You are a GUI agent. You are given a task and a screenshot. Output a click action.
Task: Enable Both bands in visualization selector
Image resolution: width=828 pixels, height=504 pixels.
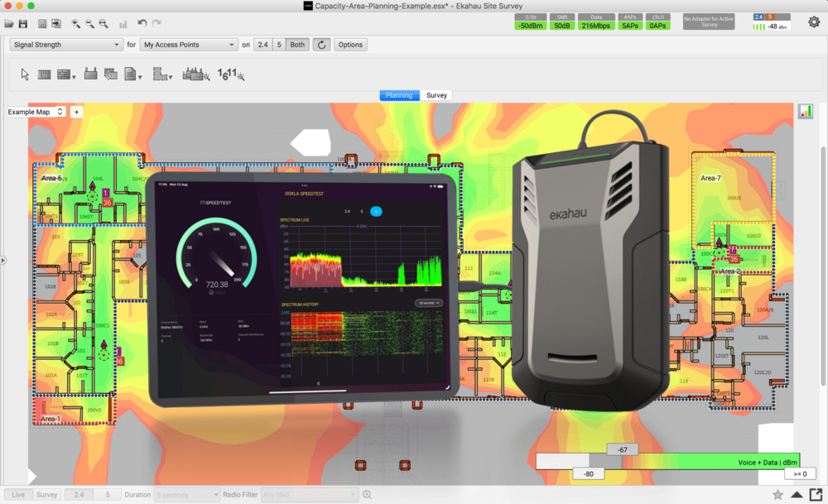click(x=297, y=45)
